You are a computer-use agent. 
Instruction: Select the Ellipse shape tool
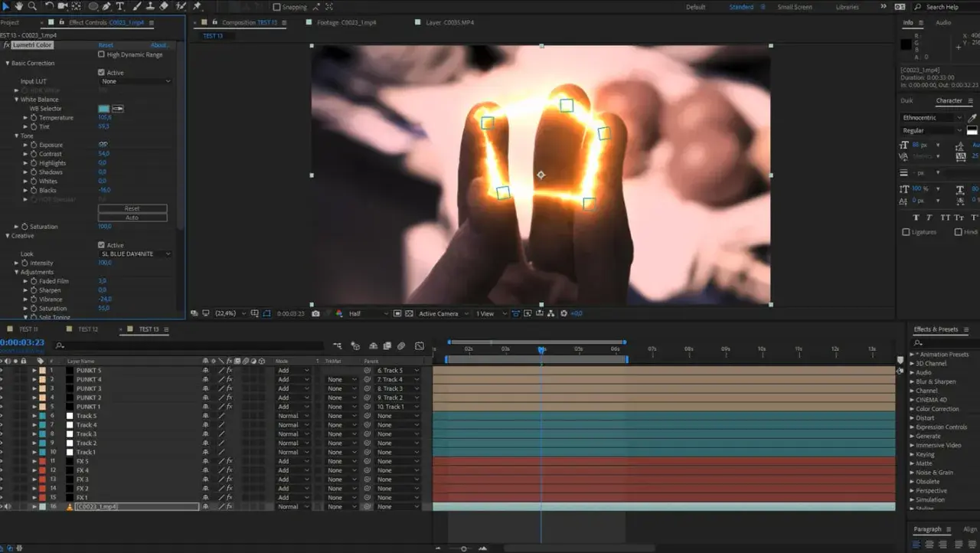coord(93,6)
